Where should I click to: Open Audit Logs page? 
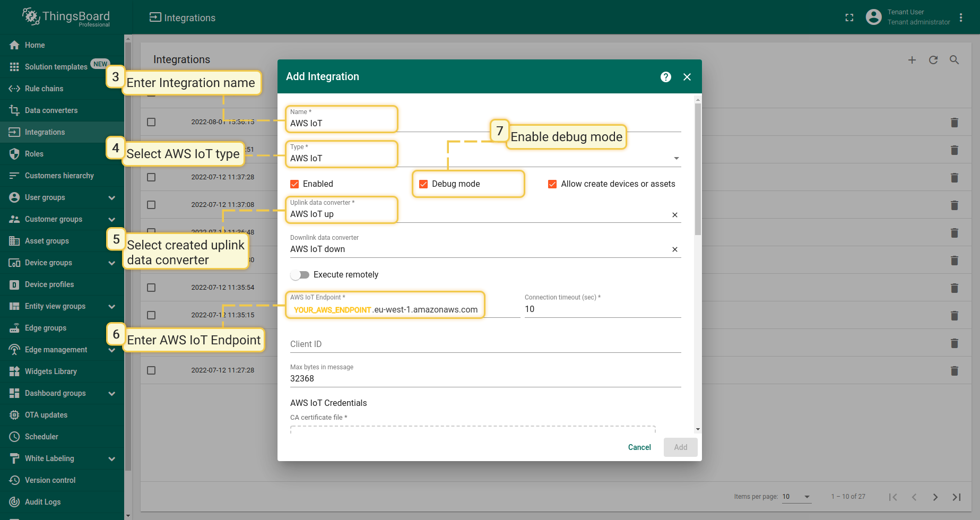(62, 502)
